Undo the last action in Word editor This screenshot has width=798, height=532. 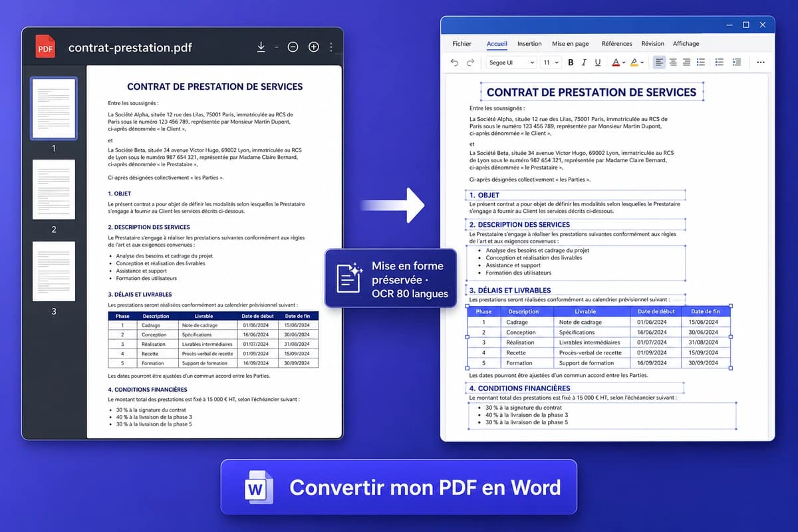click(454, 63)
